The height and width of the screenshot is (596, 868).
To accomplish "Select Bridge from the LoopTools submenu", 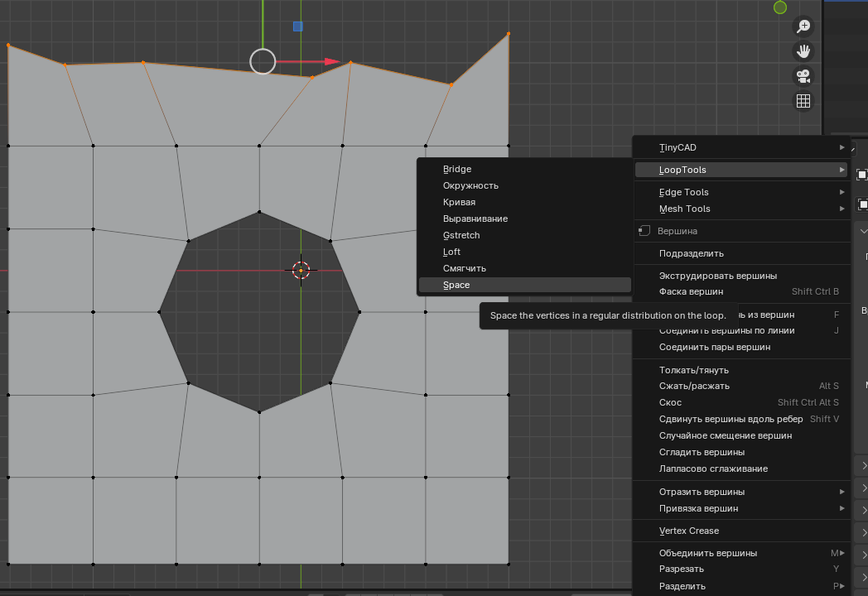I will coord(457,169).
